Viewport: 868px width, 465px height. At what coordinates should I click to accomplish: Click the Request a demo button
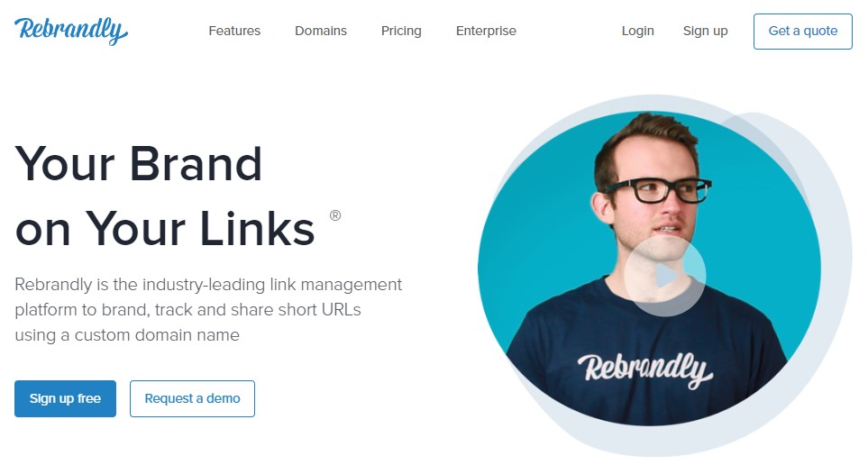(192, 398)
